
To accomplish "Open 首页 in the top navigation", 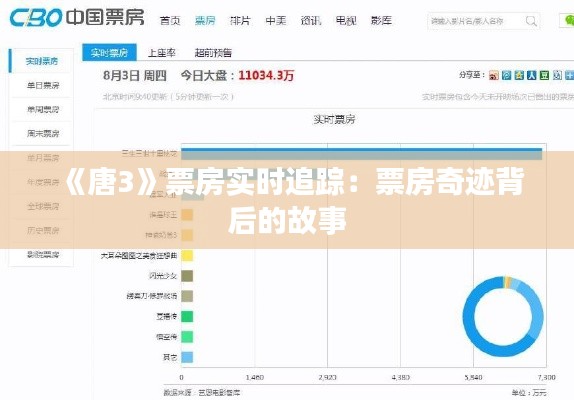I will (170, 20).
